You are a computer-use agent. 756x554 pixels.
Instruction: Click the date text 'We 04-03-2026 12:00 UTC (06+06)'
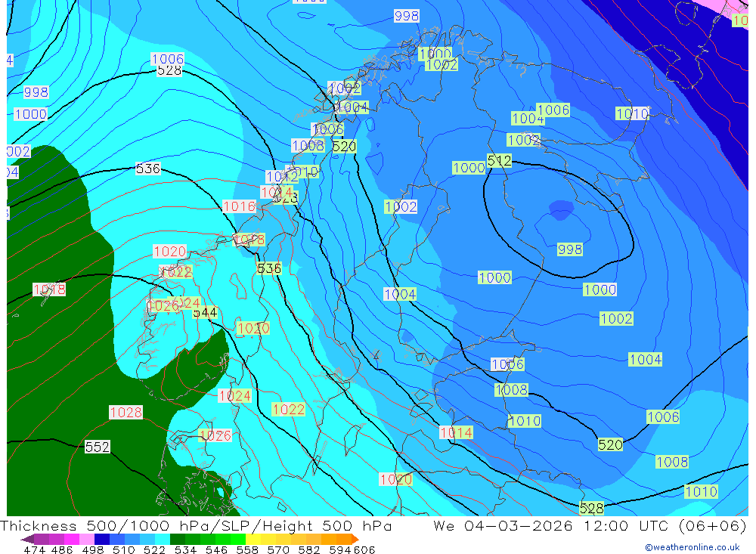point(590,525)
